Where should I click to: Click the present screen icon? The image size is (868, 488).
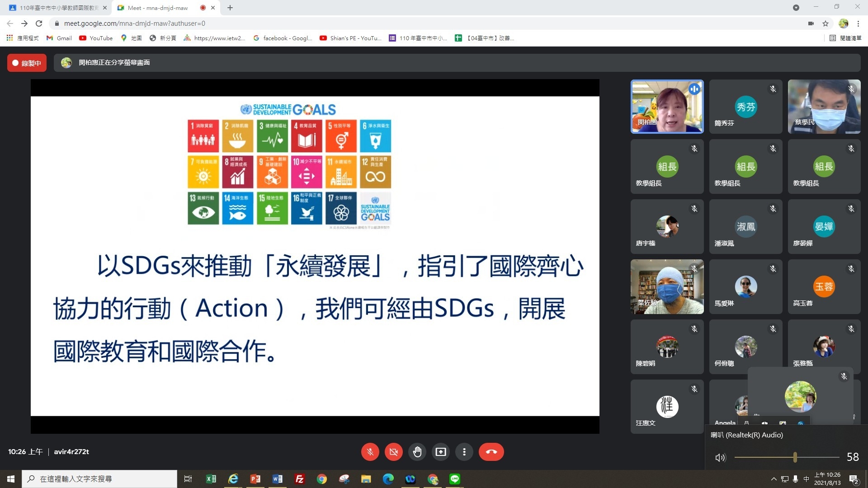tap(441, 452)
